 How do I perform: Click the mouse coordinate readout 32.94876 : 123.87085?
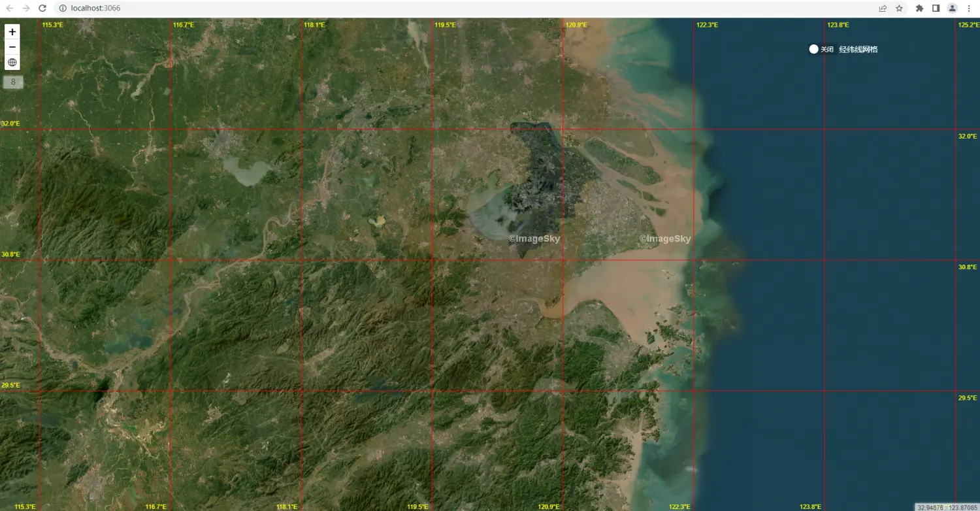pos(947,507)
